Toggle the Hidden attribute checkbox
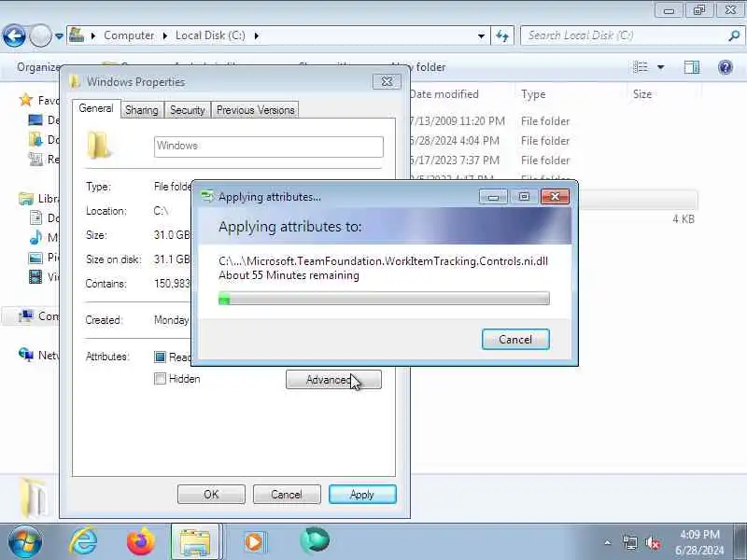This screenshot has height=560, width=747. [160, 379]
